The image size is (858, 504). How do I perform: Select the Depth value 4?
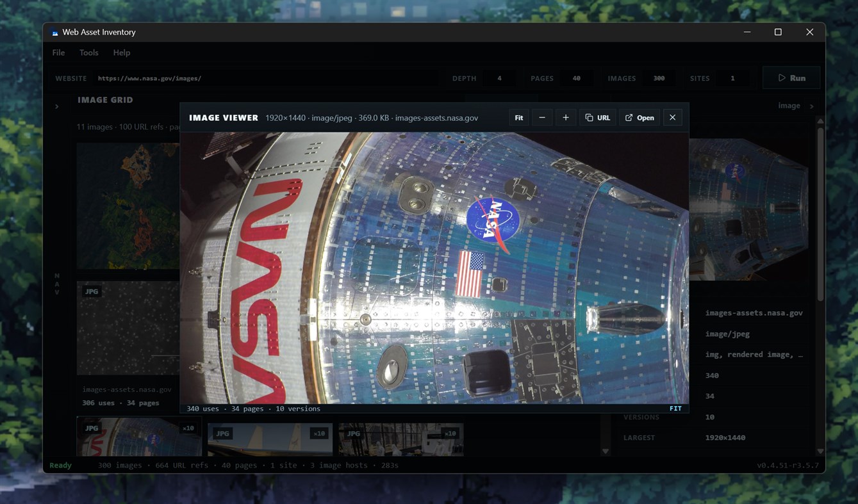click(x=499, y=78)
